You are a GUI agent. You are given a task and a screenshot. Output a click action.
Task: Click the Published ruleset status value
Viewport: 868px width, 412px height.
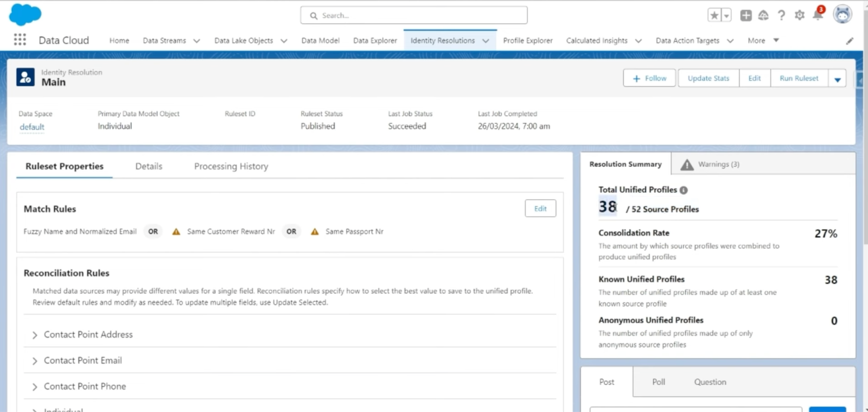coord(318,126)
